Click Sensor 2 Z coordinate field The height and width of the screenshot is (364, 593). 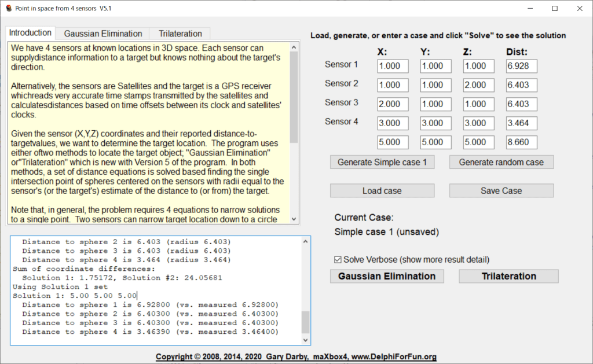[x=478, y=85]
